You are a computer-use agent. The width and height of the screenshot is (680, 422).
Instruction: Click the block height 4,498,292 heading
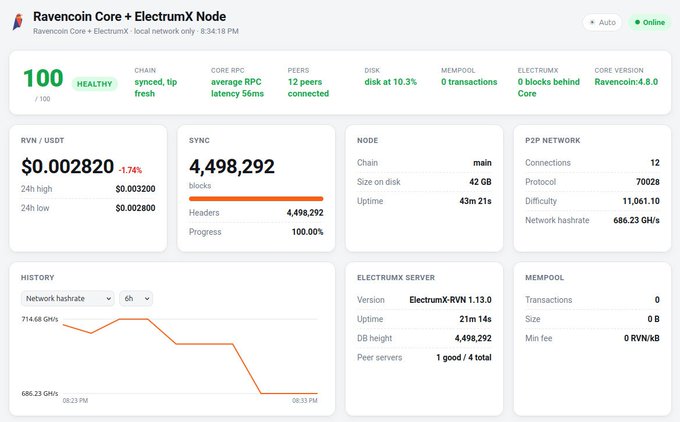(232, 167)
